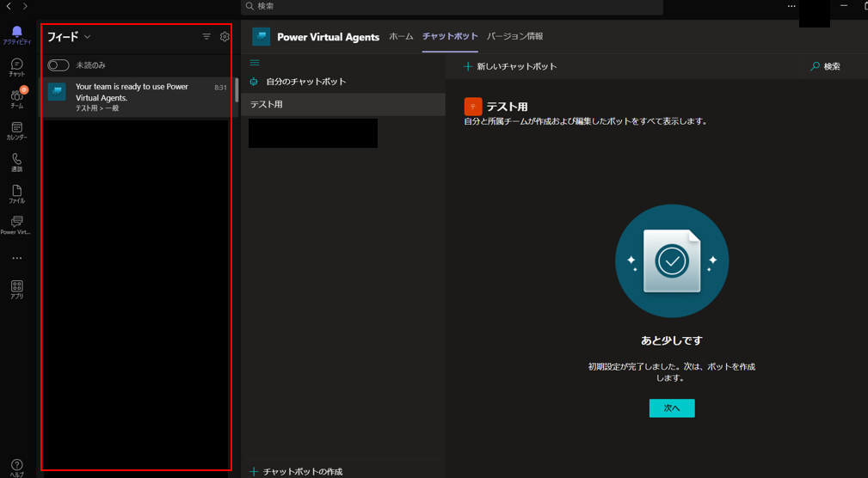Click the テスト用 heading text

tap(507, 107)
